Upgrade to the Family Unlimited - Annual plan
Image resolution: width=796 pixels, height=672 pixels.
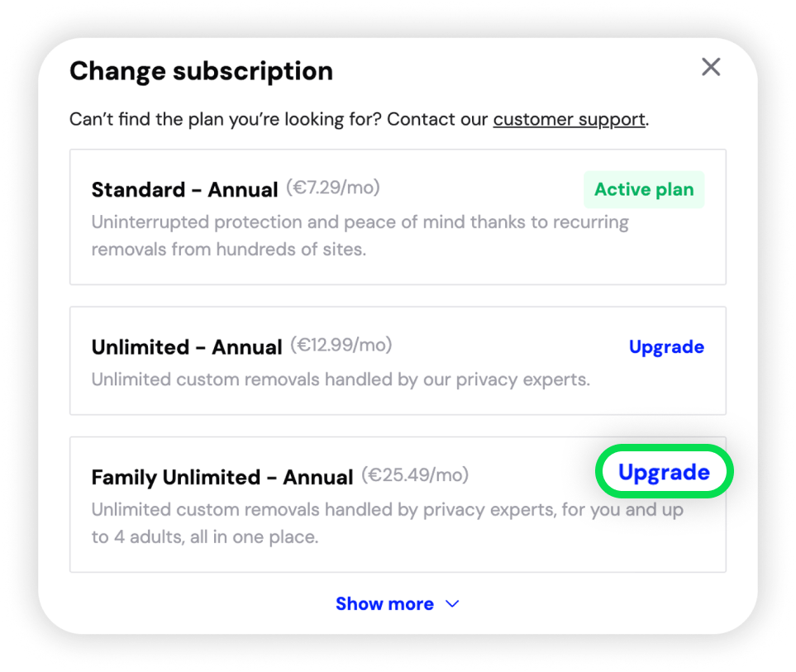pos(664,473)
